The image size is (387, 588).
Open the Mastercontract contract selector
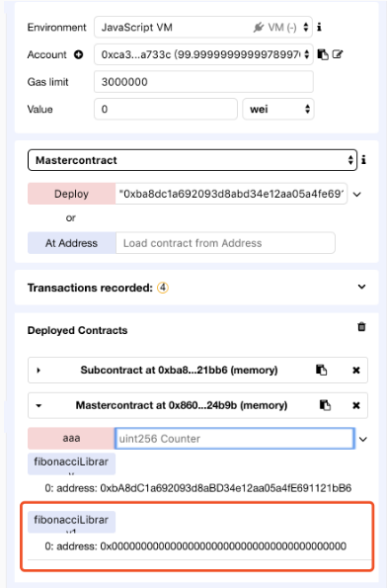click(193, 160)
